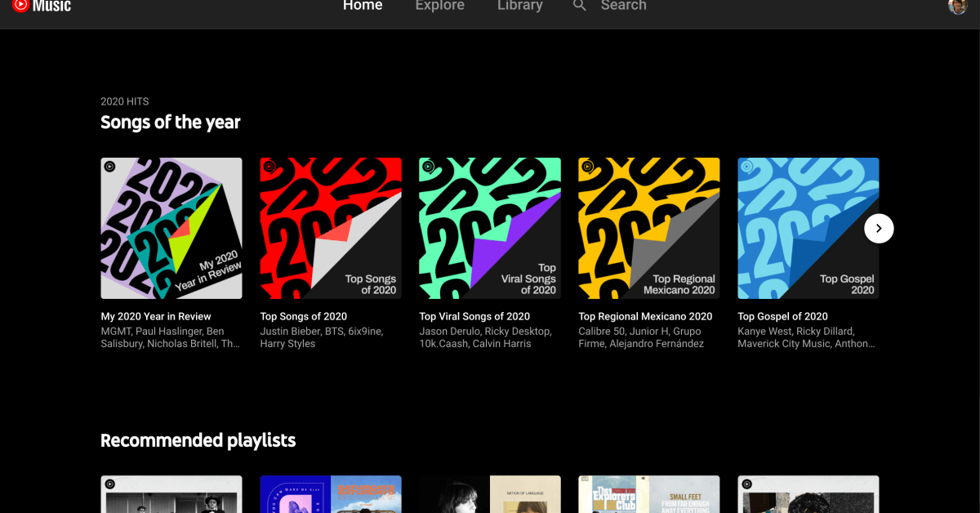The height and width of the screenshot is (513, 980).
Task: Click artists text starting with Kanye West
Action: 806,337
